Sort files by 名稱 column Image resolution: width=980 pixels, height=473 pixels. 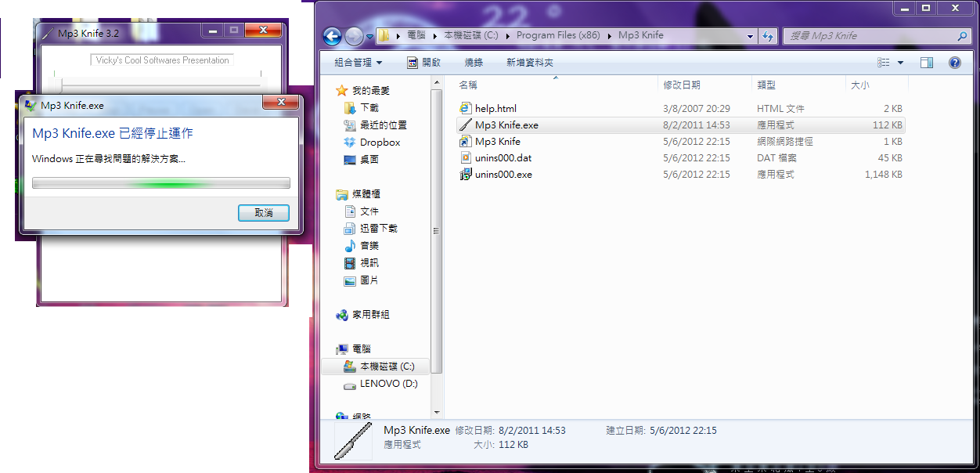468,85
